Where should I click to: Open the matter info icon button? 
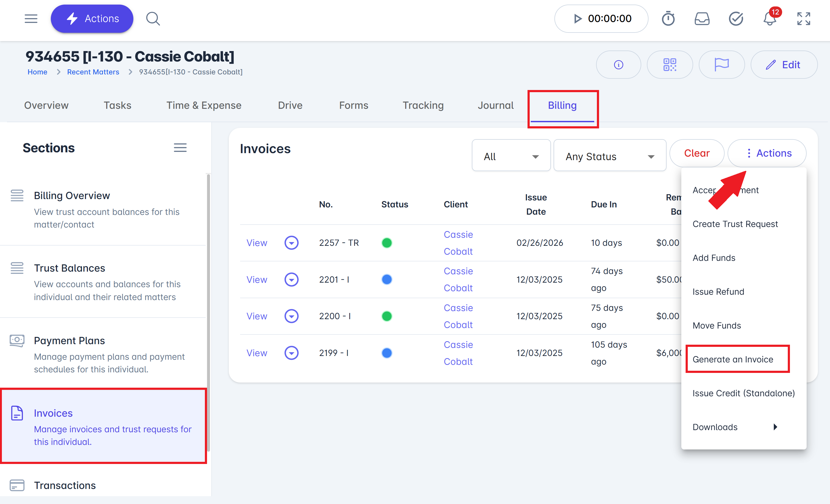click(618, 65)
